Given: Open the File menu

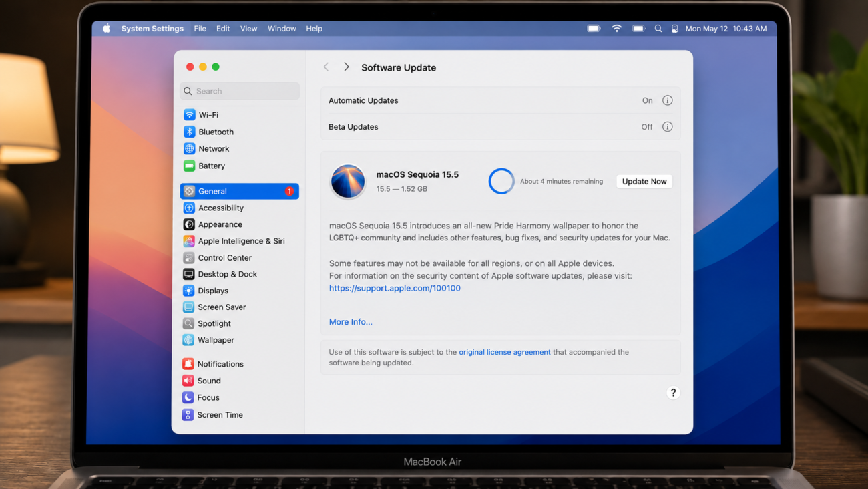Looking at the screenshot, I should coord(200,29).
